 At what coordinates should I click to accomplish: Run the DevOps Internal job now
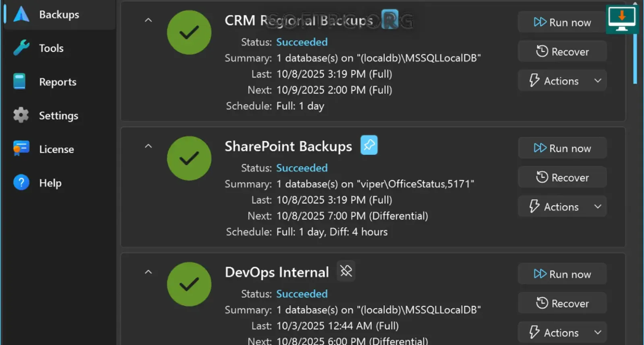562,274
